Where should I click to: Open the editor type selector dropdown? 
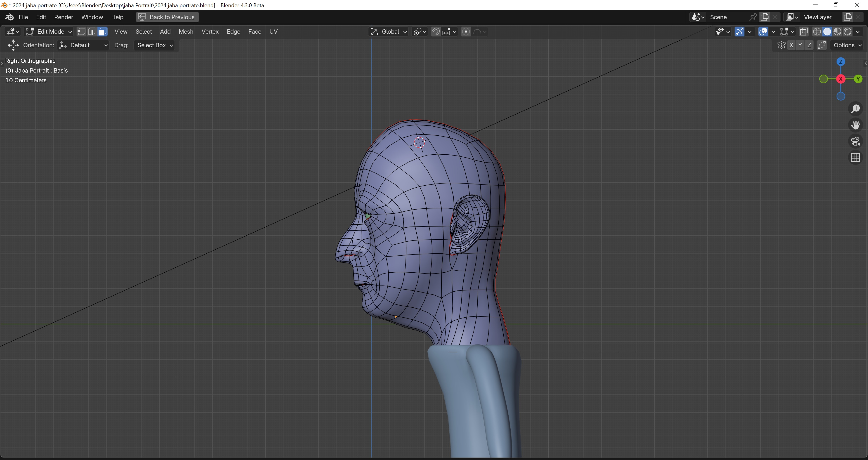(x=13, y=31)
